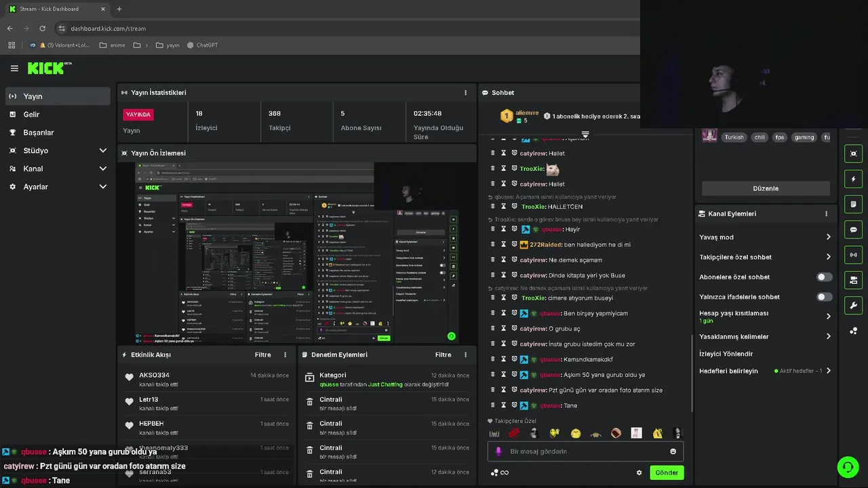Collapse the pinned leaderboard in chat
868x488 pixels.
[585, 134]
